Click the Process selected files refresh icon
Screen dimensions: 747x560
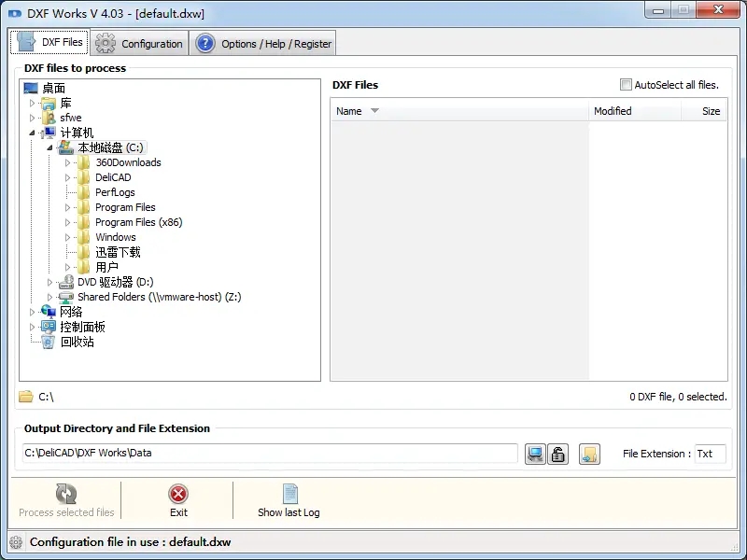click(66, 494)
